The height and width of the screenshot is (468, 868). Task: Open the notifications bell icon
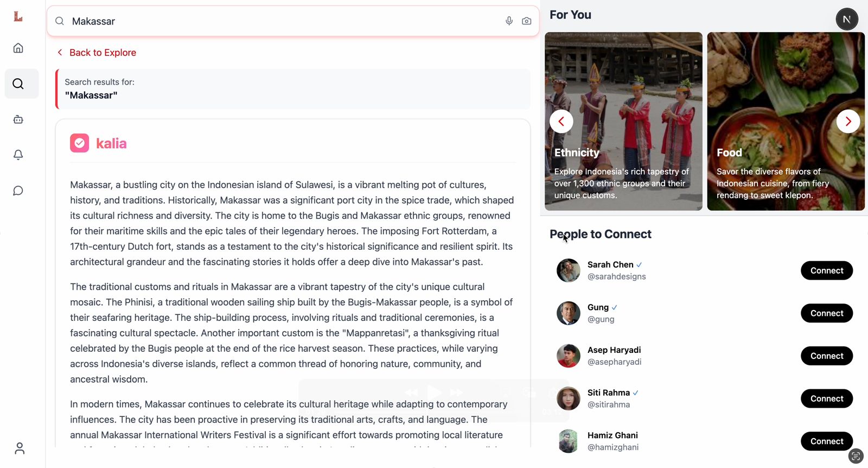click(x=18, y=155)
